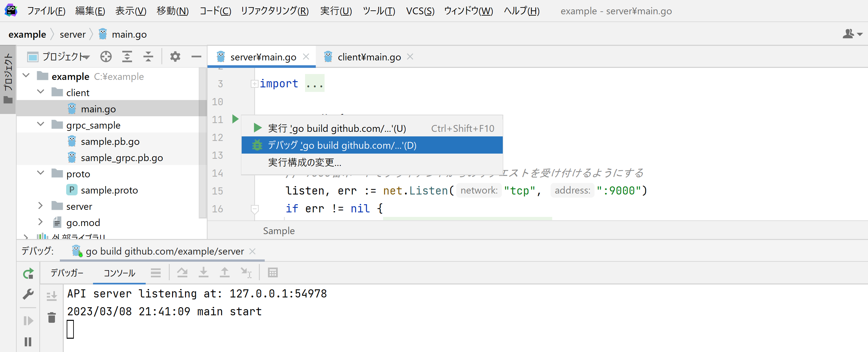The height and width of the screenshot is (352, 868).
Task: Click 実行構成の変更... option
Action: pos(304,163)
